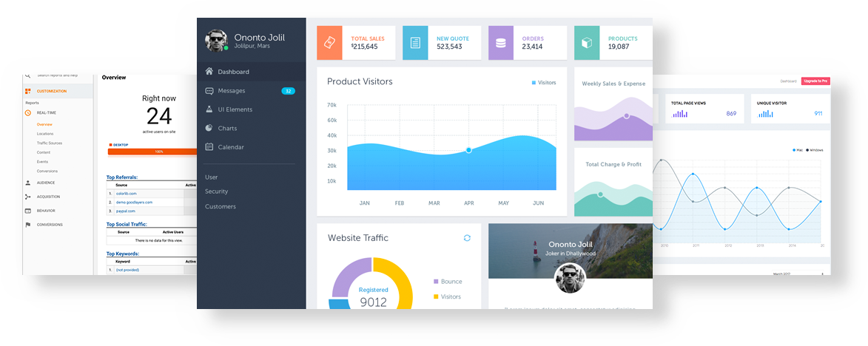Click the orange Total Sales tag icon
Image resolution: width=868 pixels, height=346 pixels.
pos(329,43)
